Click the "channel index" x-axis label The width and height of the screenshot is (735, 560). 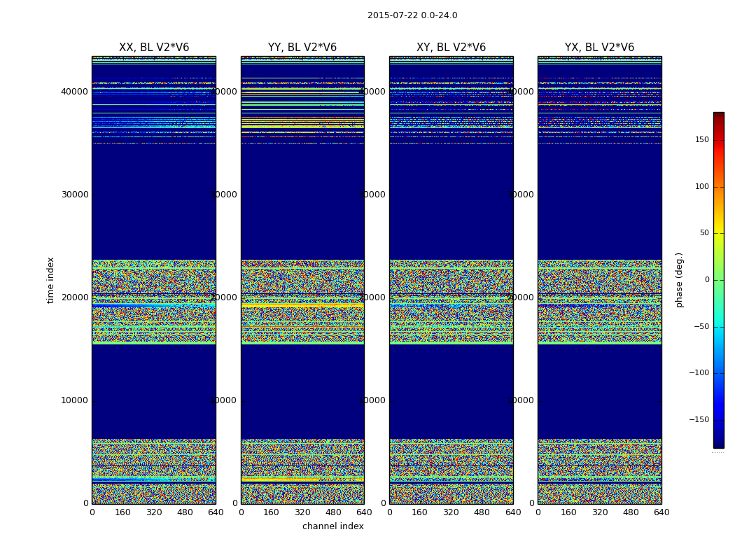point(332,526)
